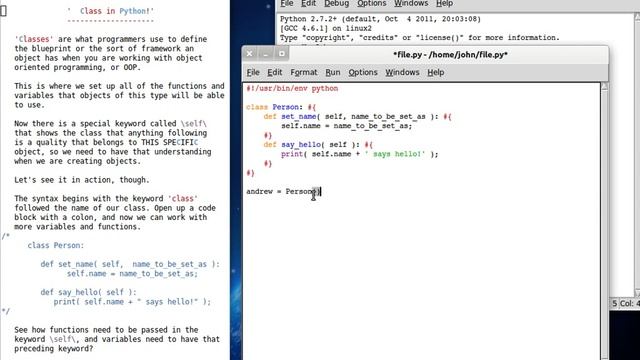
Task: Close the file.py editor window
Action: tap(249, 53)
